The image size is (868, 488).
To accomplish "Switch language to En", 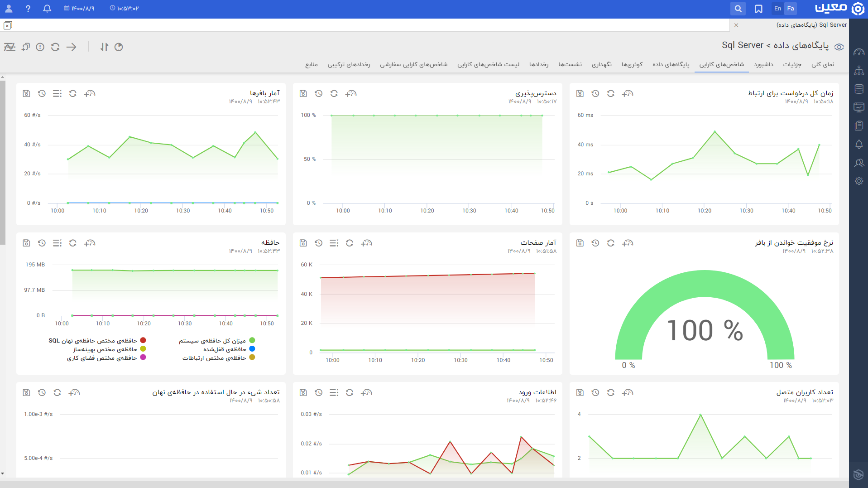I will 777,8.
